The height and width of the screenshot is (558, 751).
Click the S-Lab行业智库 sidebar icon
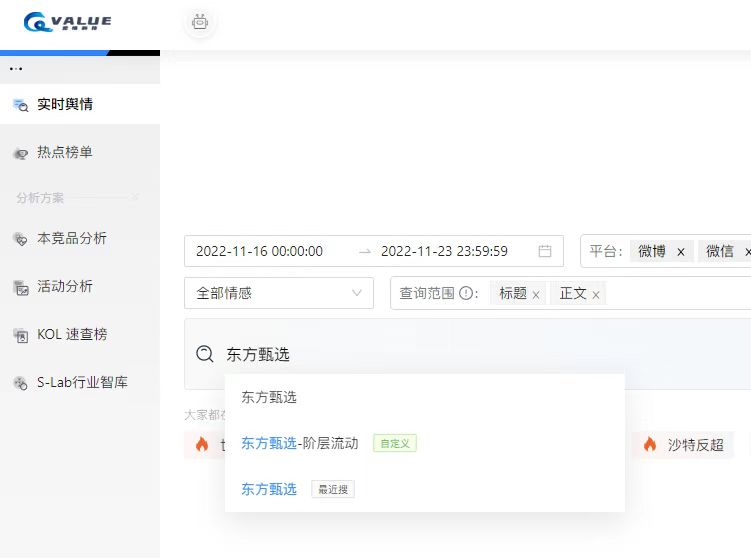[x=21, y=383]
